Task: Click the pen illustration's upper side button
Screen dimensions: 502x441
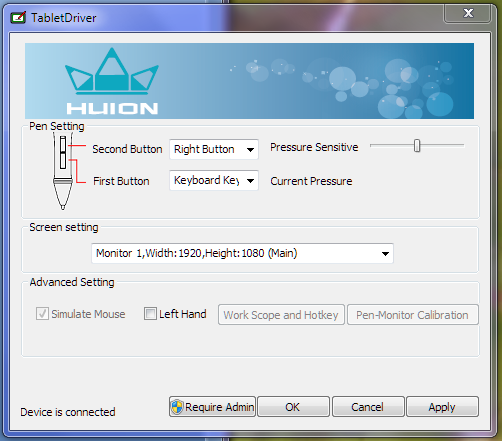Action: click(x=63, y=144)
